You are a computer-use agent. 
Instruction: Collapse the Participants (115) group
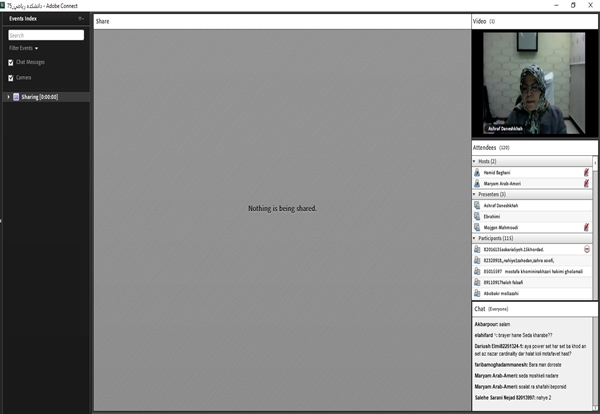pos(475,238)
